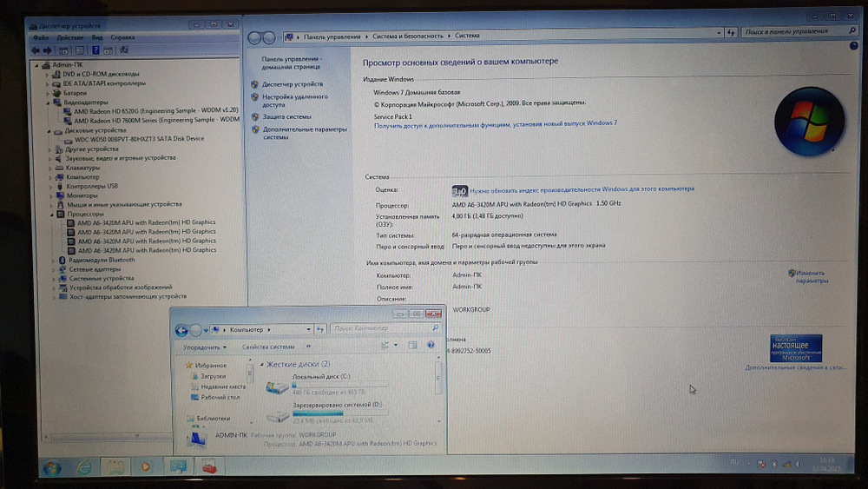
Task: Select AMD Radeon HD 6520G adapter
Action: click(x=156, y=111)
